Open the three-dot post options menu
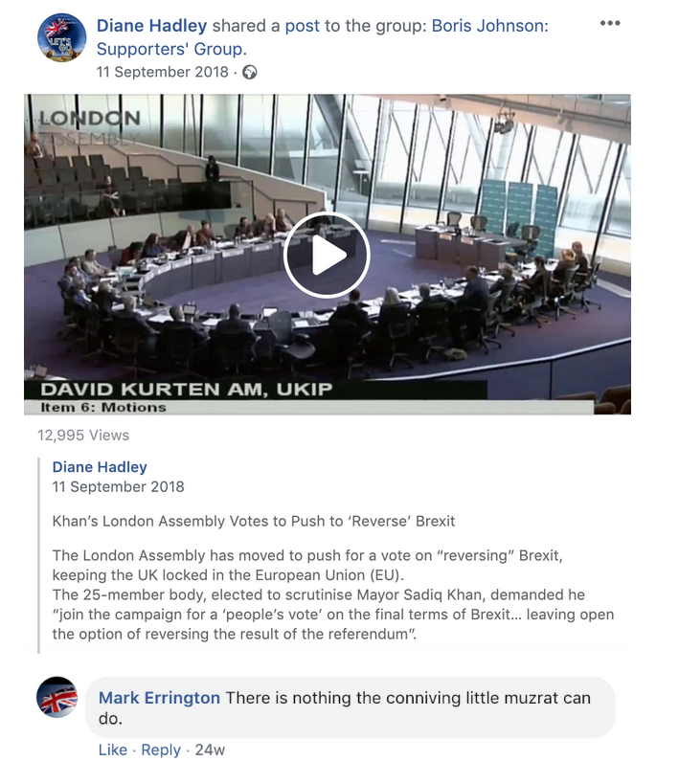This screenshot has height=784, width=679. (x=610, y=24)
